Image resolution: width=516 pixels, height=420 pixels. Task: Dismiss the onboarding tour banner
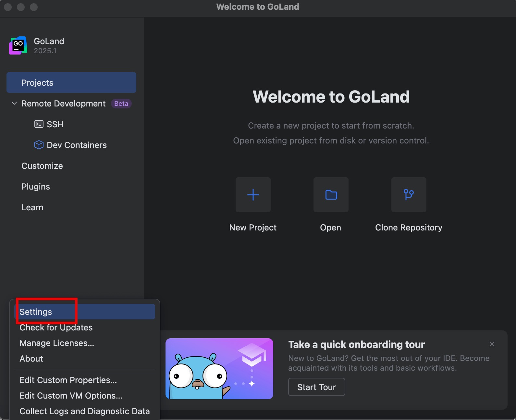[492, 344]
